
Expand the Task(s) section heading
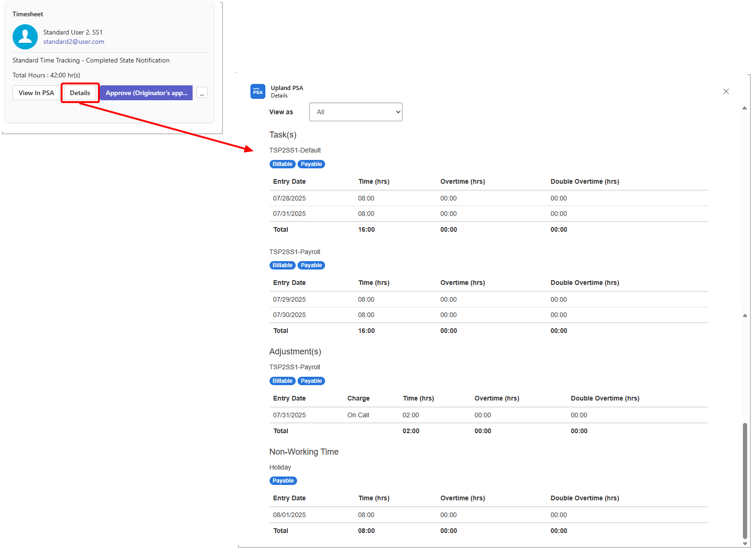[x=283, y=135]
